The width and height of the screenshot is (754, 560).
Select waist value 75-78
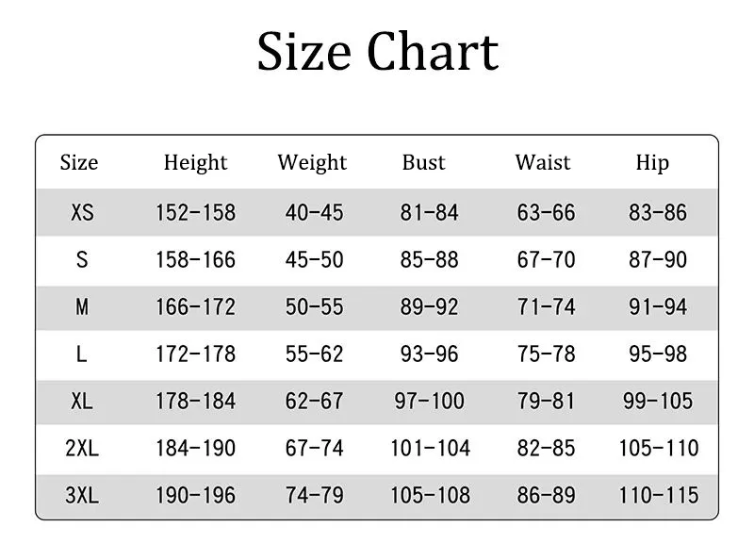[546, 354]
